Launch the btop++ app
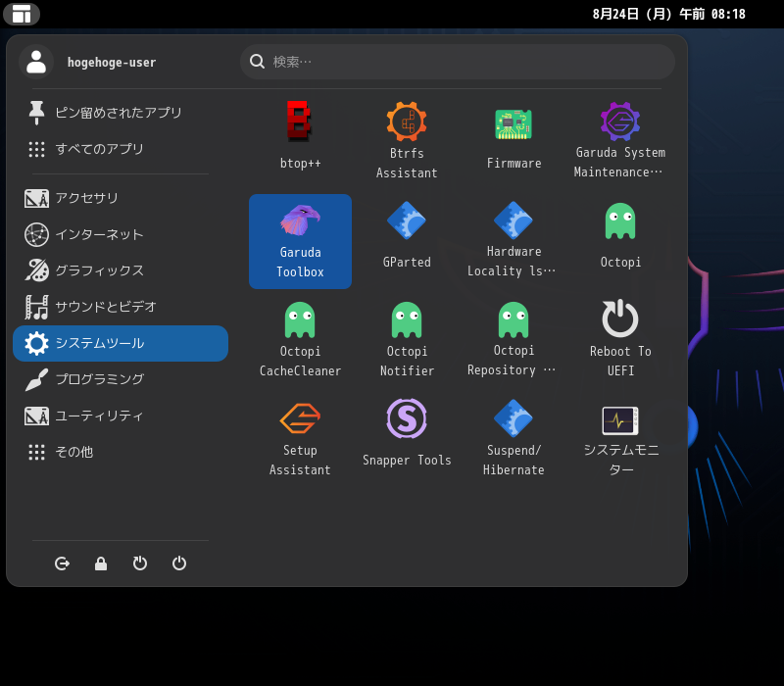The width and height of the screenshot is (784, 686). click(300, 135)
